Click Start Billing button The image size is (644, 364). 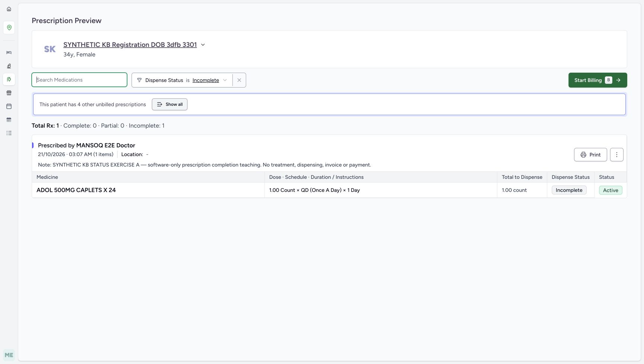(x=597, y=80)
